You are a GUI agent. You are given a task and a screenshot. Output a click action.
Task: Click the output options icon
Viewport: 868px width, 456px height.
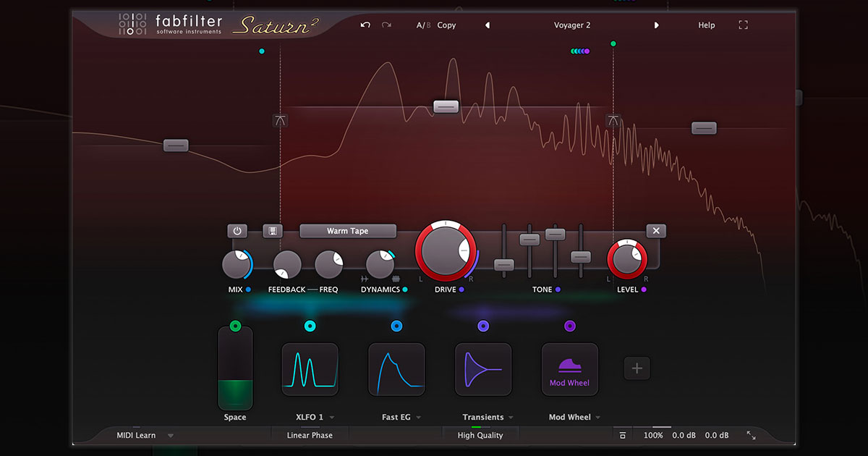click(622, 436)
